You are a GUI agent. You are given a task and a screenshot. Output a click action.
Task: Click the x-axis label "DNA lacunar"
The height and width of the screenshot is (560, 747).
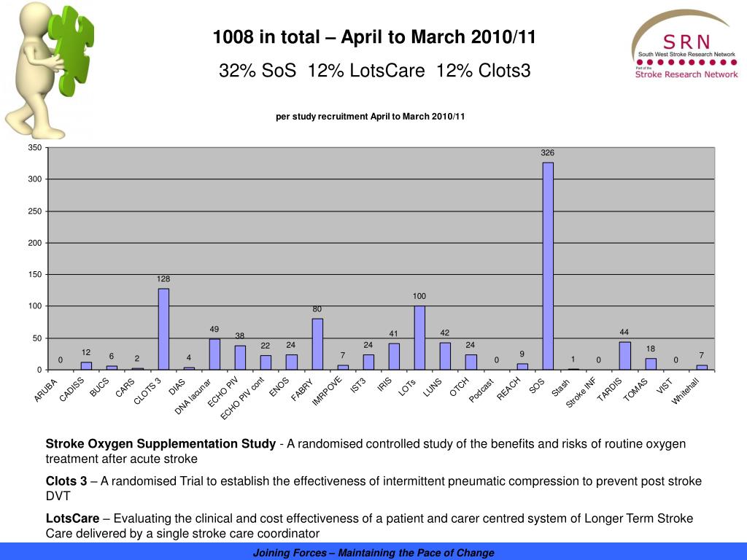pos(193,396)
